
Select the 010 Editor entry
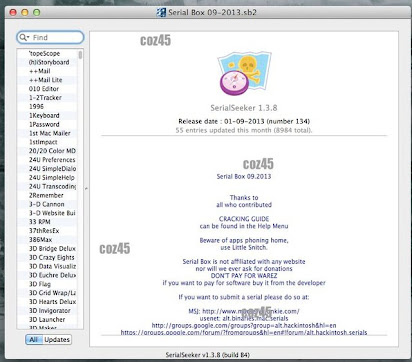47,89
